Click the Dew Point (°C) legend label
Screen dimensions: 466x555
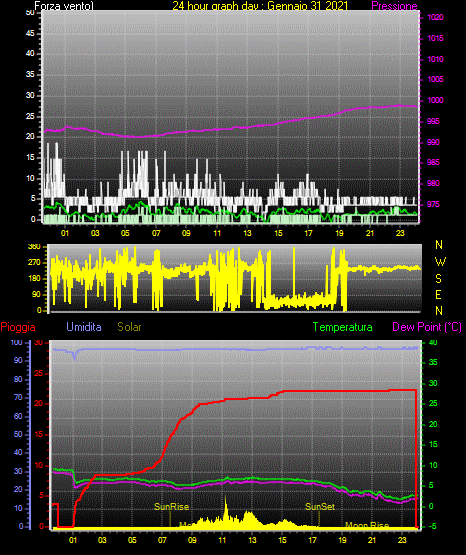pos(427,327)
